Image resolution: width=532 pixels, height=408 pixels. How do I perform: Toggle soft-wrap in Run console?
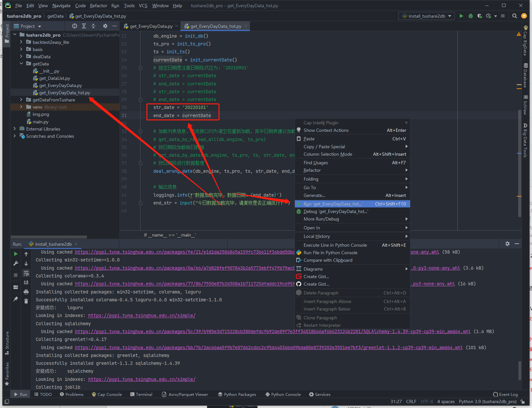(26, 273)
